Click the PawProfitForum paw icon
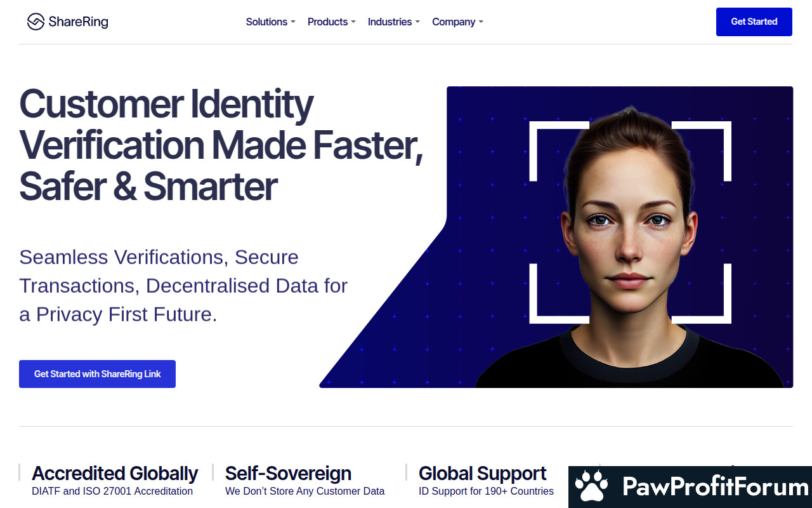 (591, 487)
